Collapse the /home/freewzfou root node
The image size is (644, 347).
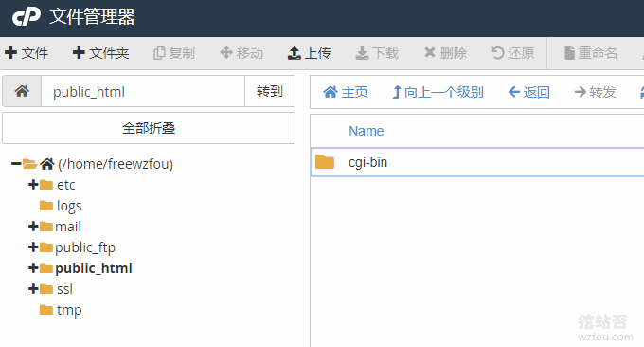point(16,164)
